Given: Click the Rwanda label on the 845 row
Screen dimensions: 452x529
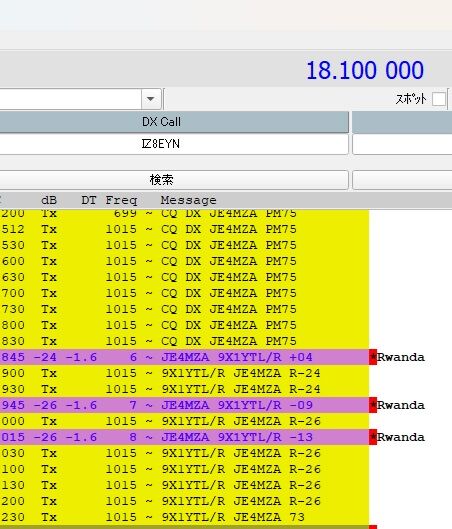Looking at the screenshot, I should (x=401, y=357).
